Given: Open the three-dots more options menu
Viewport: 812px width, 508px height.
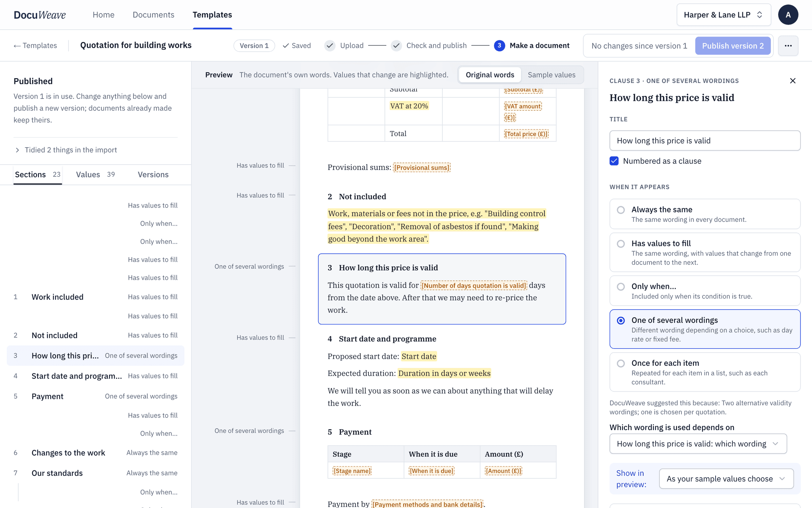Looking at the screenshot, I should [x=788, y=46].
